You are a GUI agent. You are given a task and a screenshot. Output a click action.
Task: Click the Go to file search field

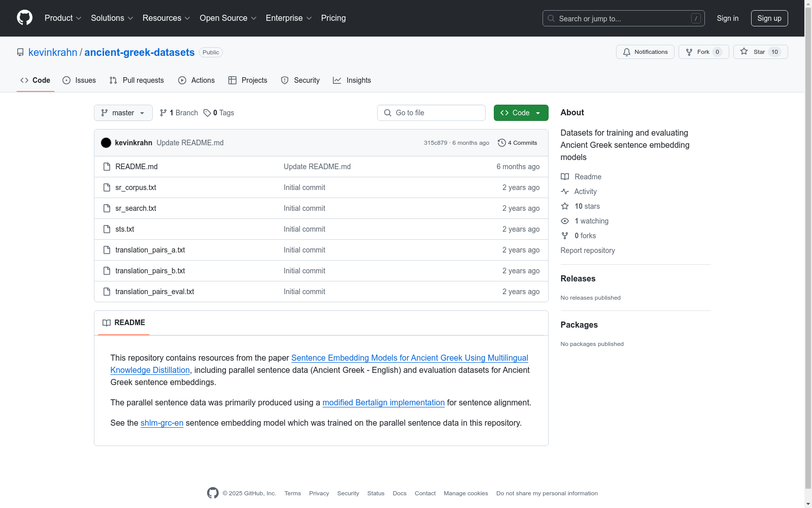tap(431, 113)
